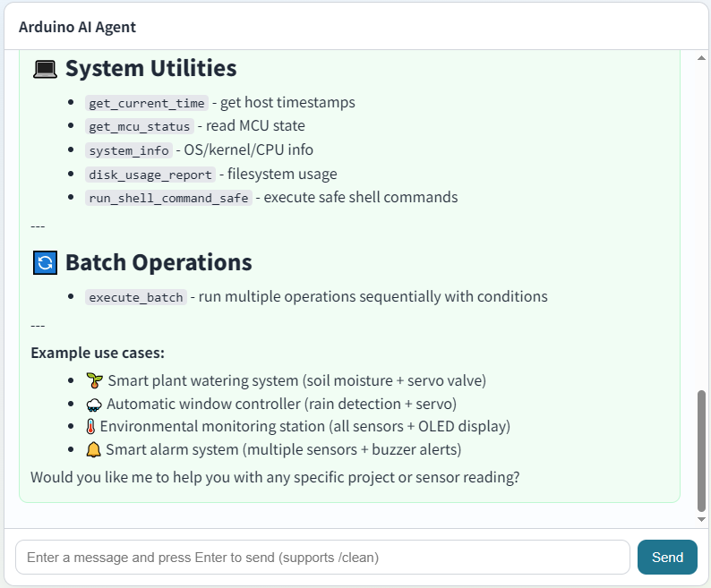Click 'Environmental monitoring station' line
Viewport: 711px width, 588px height.
pyautogui.click(x=304, y=426)
